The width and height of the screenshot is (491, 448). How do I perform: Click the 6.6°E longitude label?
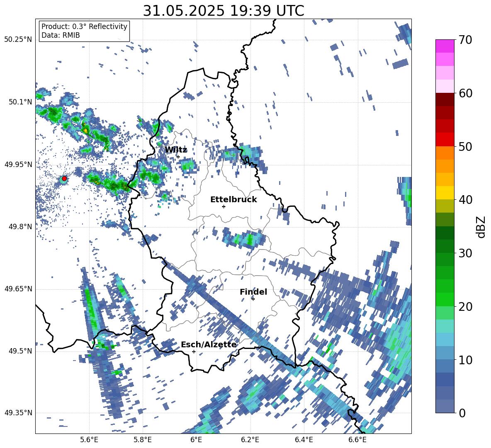point(357,440)
